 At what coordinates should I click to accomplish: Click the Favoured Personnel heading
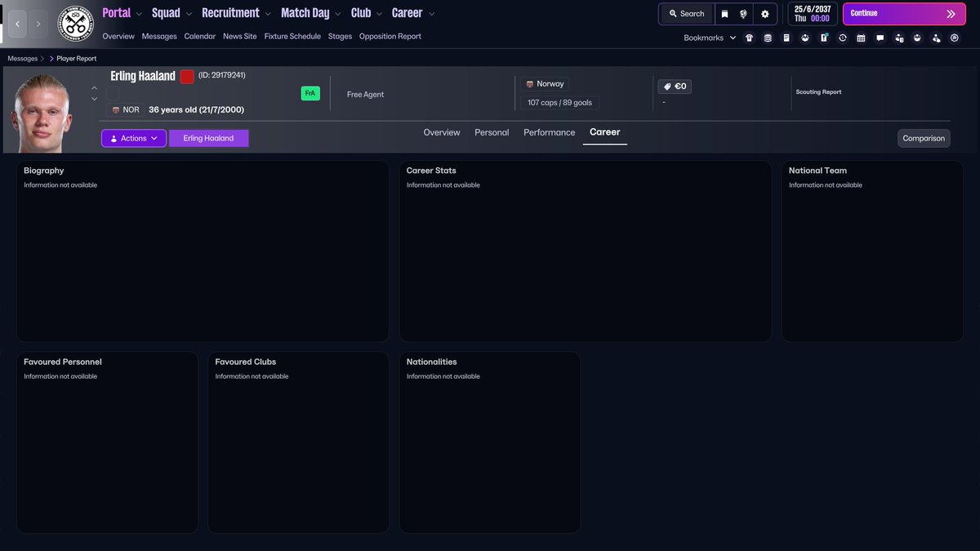point(63,362)
